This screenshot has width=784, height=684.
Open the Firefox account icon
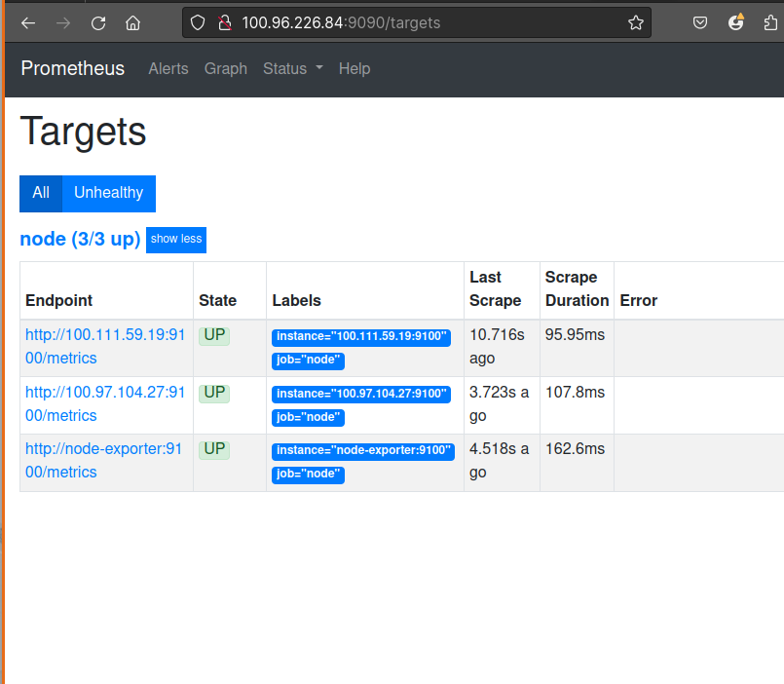coord(735,22)
